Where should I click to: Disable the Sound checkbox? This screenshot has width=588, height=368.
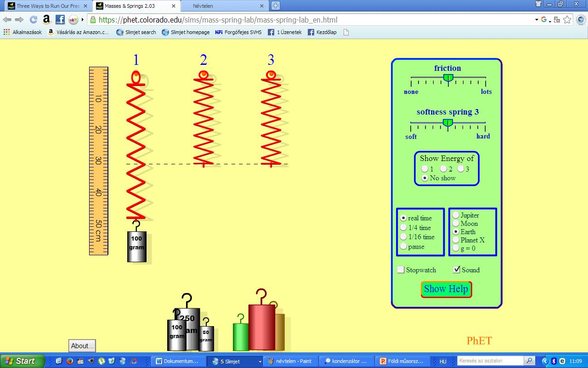click(x=456, y=270)
